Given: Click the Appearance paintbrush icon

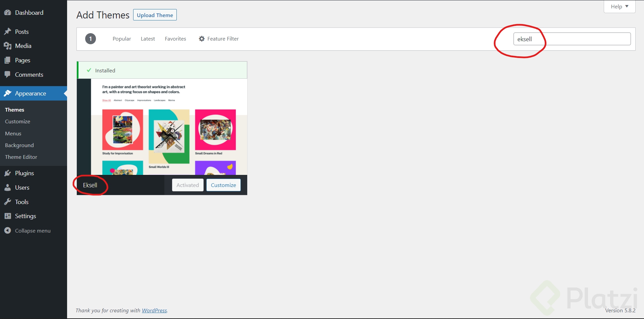Looking at the screenshot, I should [8, 93].
